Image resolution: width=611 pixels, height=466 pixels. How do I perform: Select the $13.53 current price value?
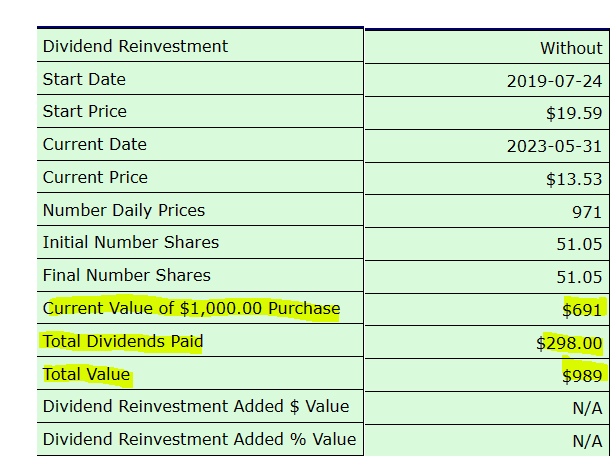pyautogui.click(x=574, y=179)
